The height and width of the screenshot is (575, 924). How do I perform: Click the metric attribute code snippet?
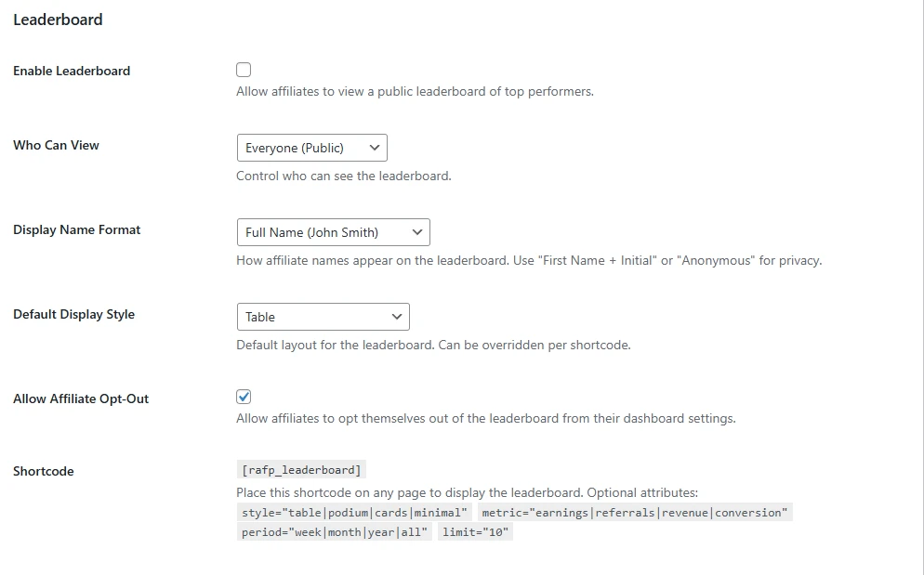[x=633, y=512]
